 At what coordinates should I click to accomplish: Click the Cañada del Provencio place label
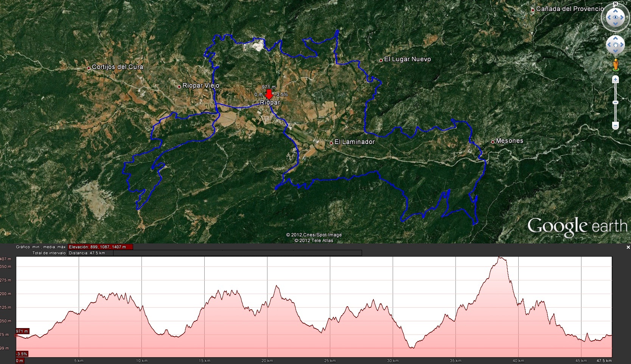tap(570, 9)
